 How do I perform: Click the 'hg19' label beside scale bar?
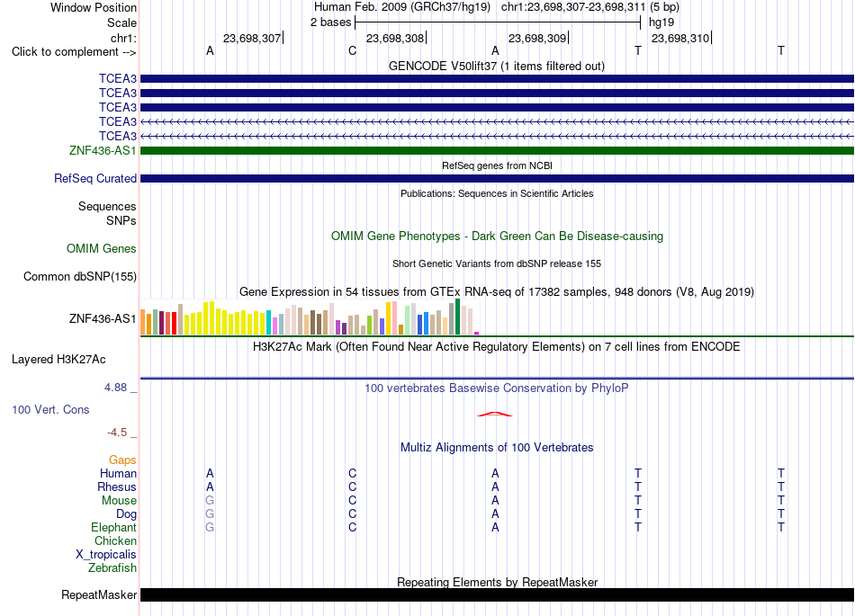(x=661, y=22)
